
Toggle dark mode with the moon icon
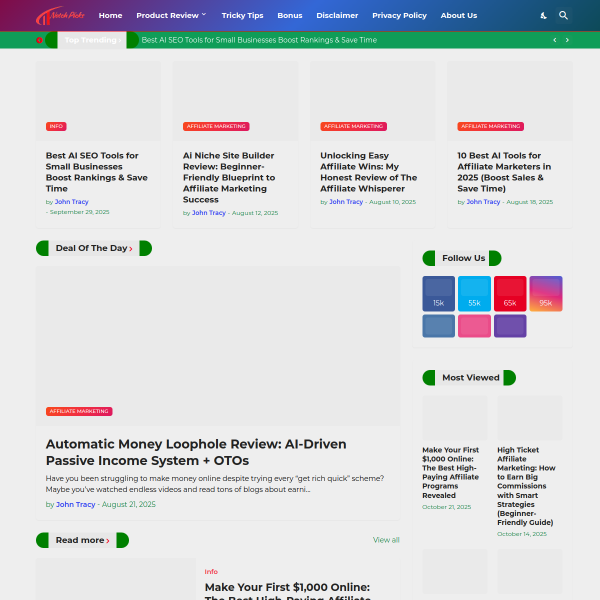(543, 16)
